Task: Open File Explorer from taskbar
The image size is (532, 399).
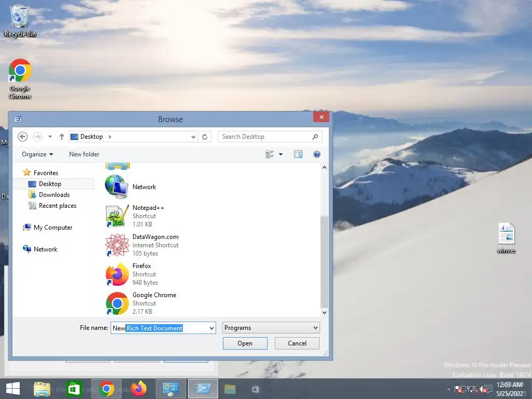Action: pyautogui.click(x=42, y=389)
